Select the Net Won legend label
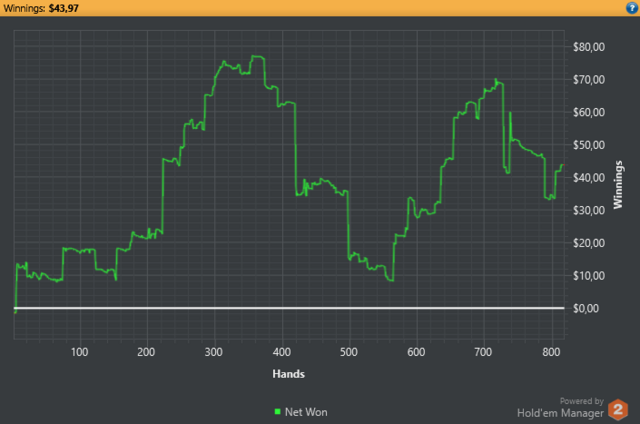This screenshot has width=640, height=424. tap(306, 412)
